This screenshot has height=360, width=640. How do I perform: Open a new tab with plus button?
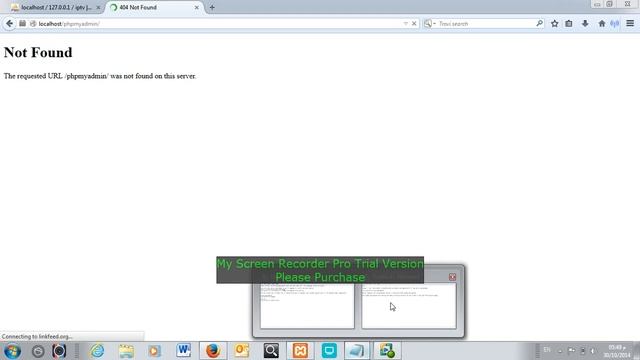click(212, 7)
